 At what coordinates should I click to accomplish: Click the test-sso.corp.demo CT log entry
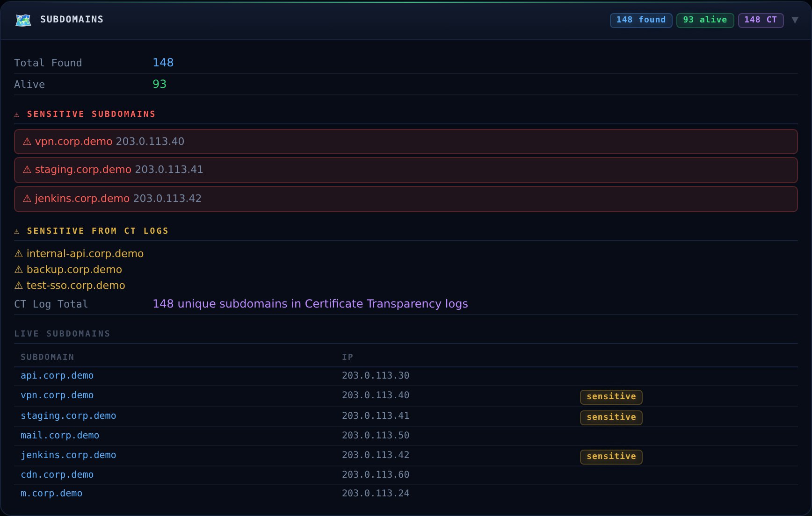point(76,286)
